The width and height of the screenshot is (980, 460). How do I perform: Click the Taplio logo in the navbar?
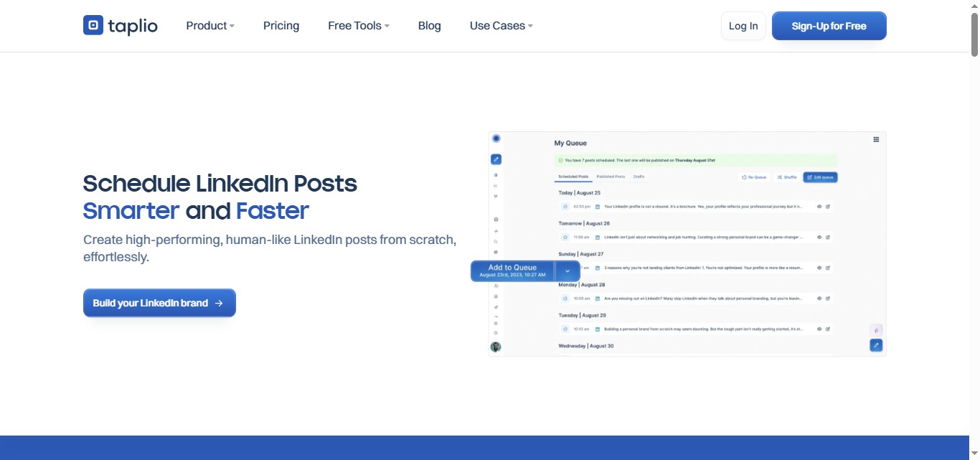[120, 25]
